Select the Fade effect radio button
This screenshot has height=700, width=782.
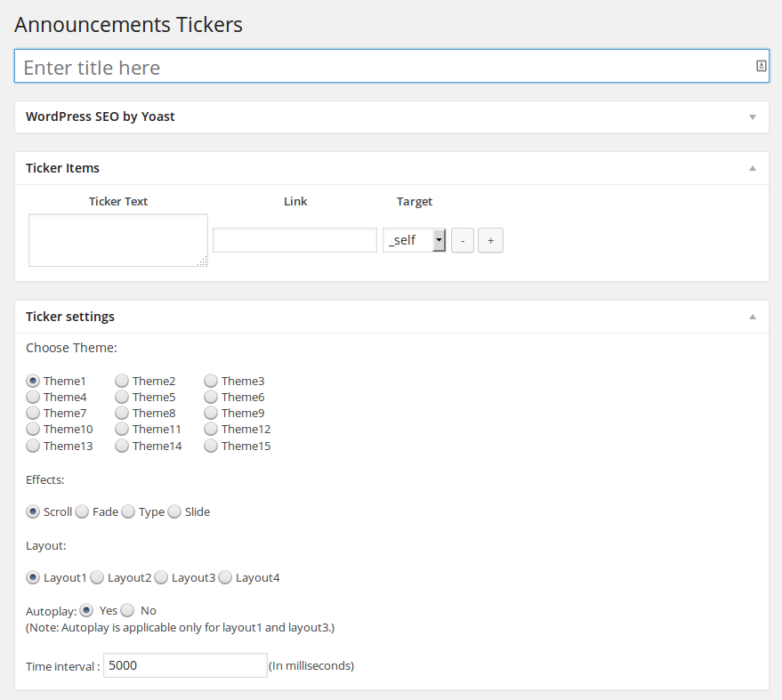coord(82,511)
